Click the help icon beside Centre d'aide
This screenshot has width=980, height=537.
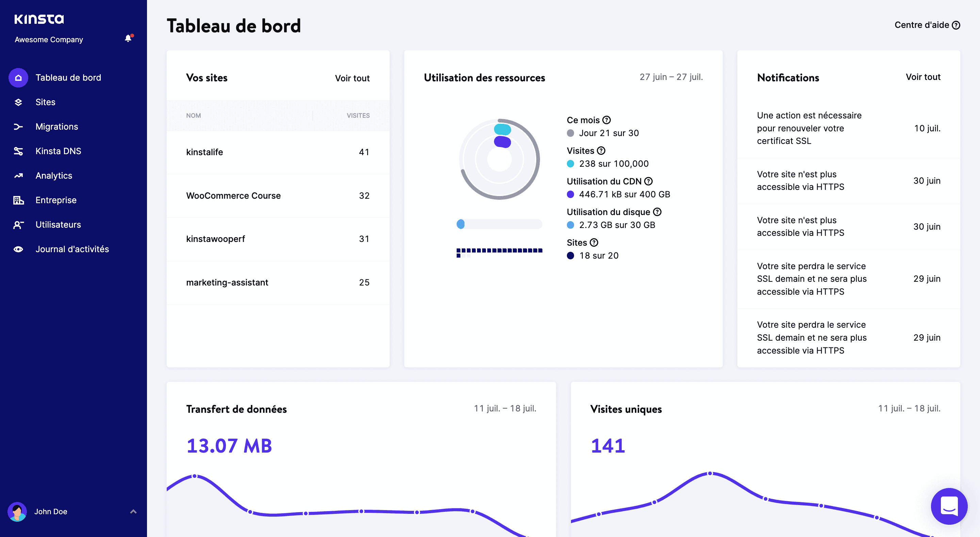[x=957, y=25]
